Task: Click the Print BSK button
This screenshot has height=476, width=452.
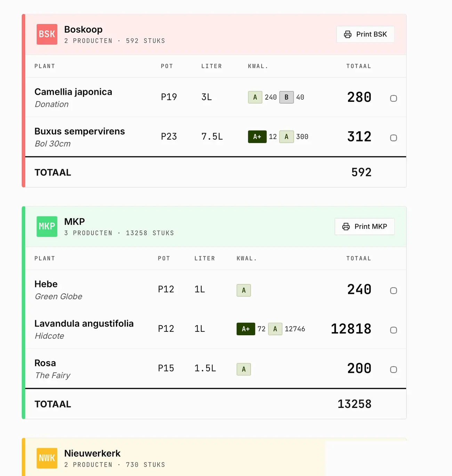Action: (365, 34)
